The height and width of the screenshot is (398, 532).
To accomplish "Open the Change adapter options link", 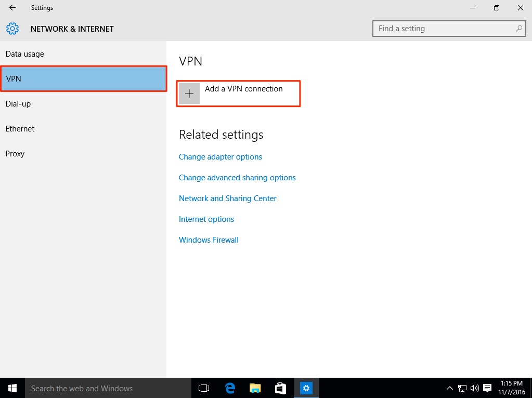I will click(x=220, y=157).
